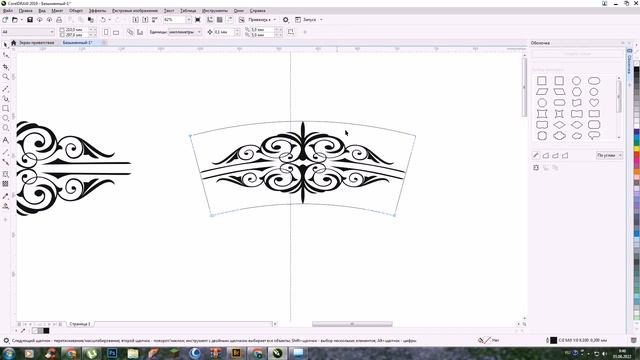
Task: Set page to landscape orientation
Action: [x=116, y=32]
